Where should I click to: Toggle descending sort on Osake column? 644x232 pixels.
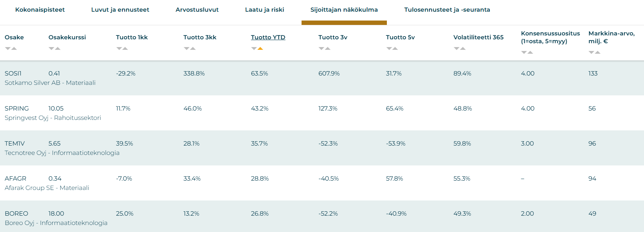pos(8,49)
